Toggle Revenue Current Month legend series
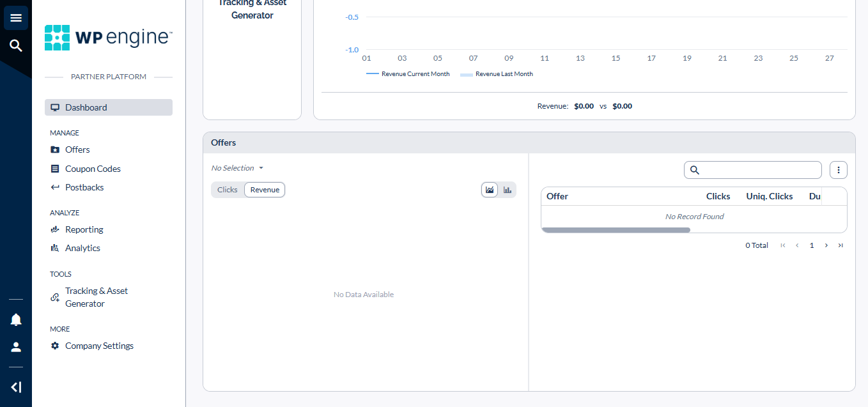This screenshot has width=868, height=407. 408,74
